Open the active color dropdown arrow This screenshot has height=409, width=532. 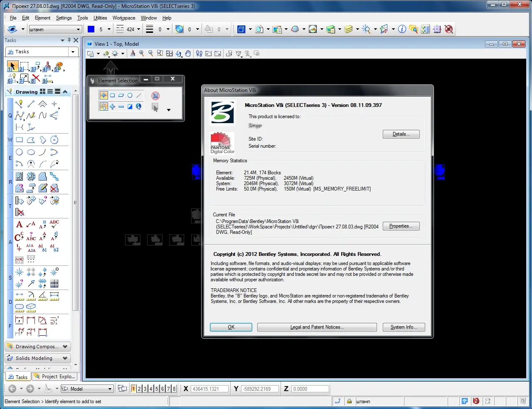109,30
